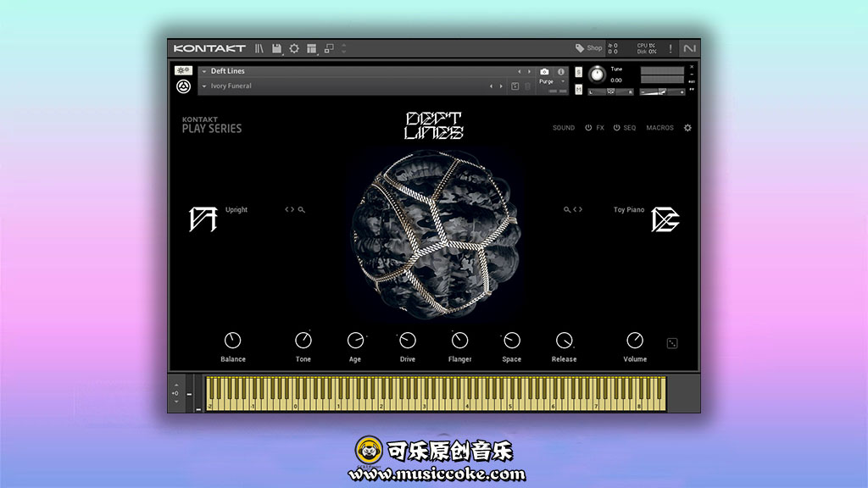Open Kontakt options gear in top toolbar
This screenshot has height=488, width=868.
pos(294,48)
